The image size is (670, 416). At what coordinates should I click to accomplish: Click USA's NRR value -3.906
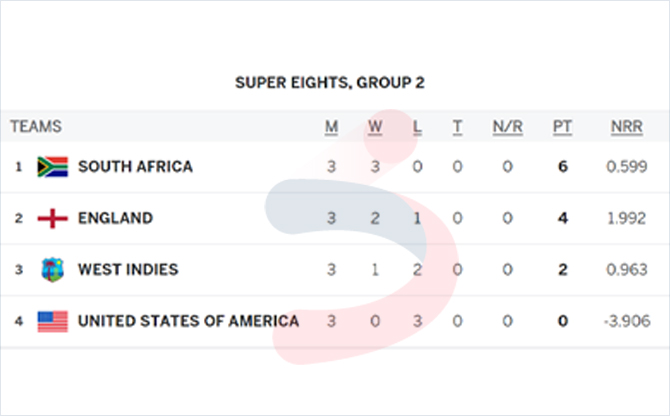[x=627, y=321]
